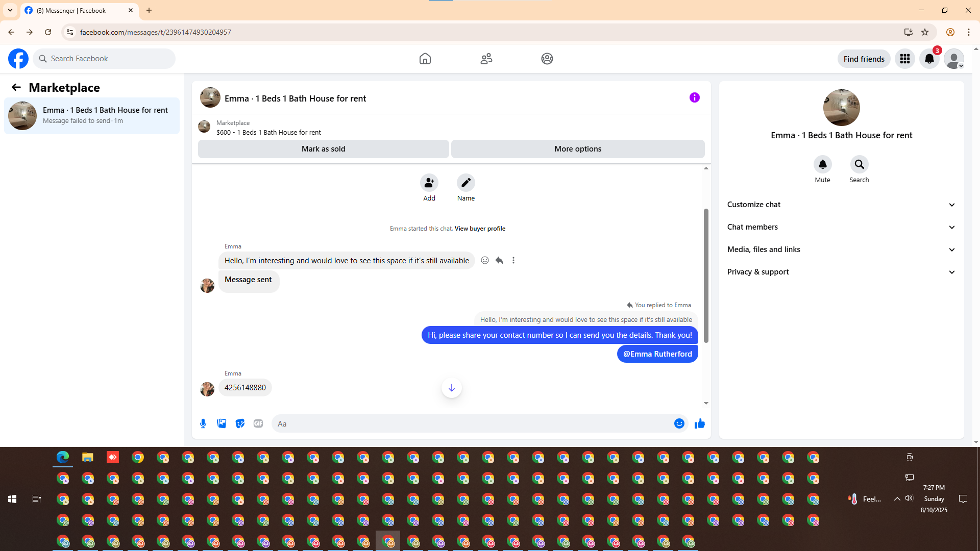Viewport: 980px width, 551px height.
Task: Send a thumbs-up like
Action: [x=699, y=423]
